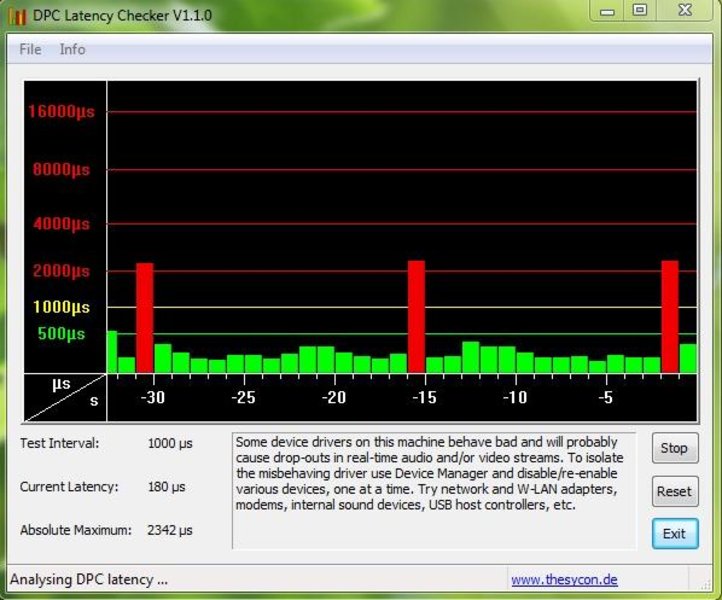Click the DPC Latency Checker title bar icon
This screenshot has height=600, width=722.
coord(17,16)
